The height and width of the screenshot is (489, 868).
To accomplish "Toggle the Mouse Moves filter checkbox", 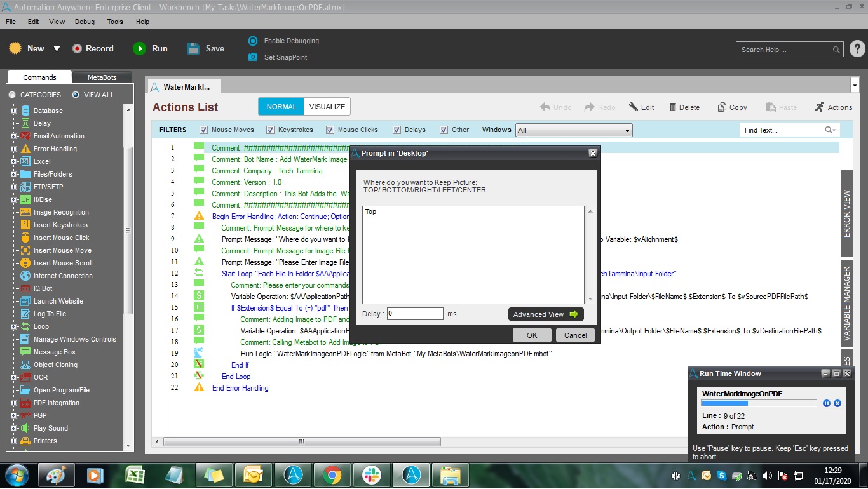I will click(x=203, y=130).
